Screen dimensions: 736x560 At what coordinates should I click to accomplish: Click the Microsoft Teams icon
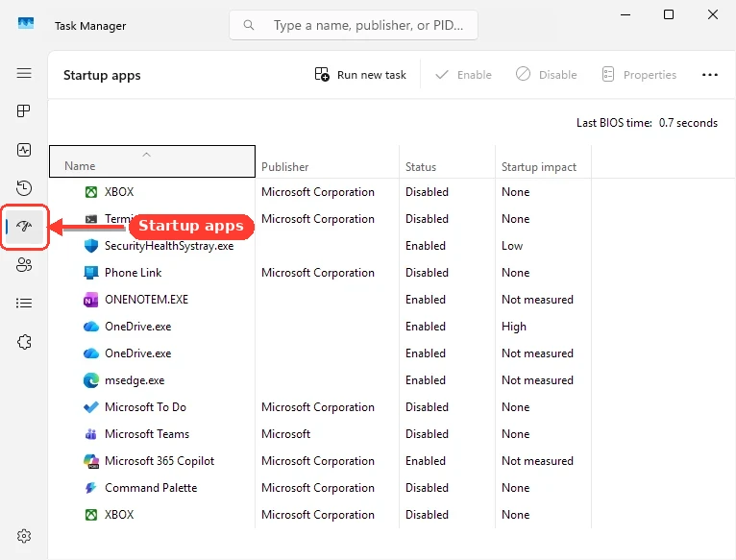click(x=91, y=434)
